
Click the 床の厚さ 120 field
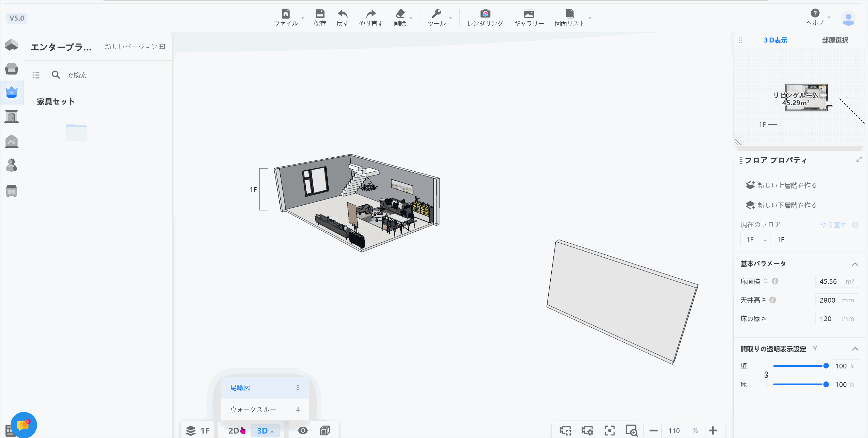(837, 318)
